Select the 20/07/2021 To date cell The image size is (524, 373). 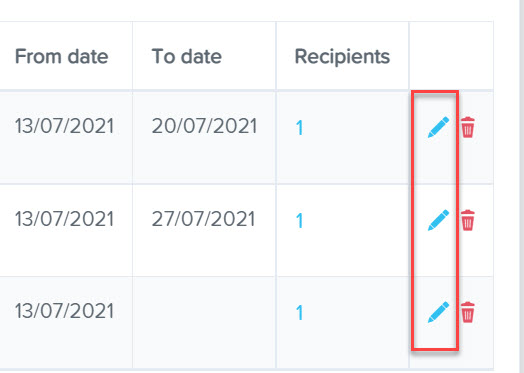click(204, 137)
